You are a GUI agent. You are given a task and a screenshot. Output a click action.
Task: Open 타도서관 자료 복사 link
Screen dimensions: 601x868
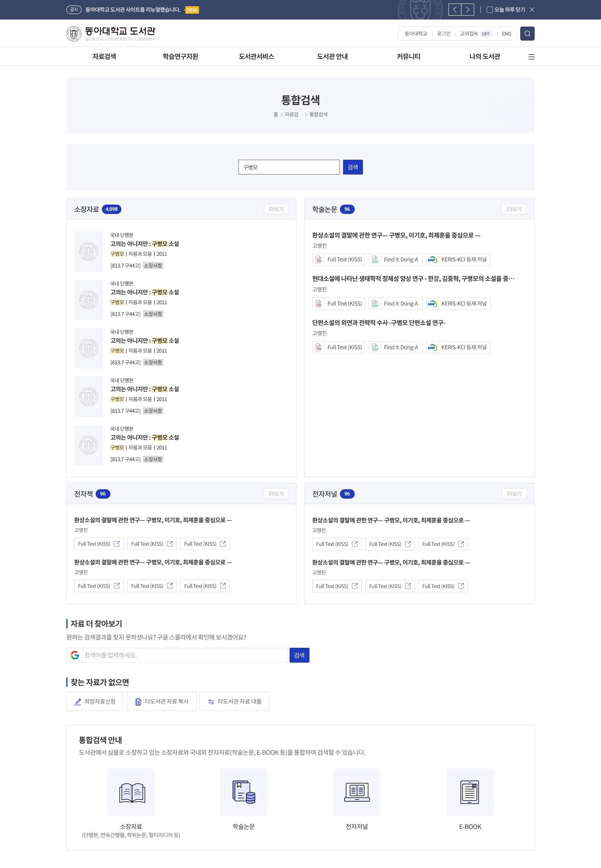click(162, 701)
